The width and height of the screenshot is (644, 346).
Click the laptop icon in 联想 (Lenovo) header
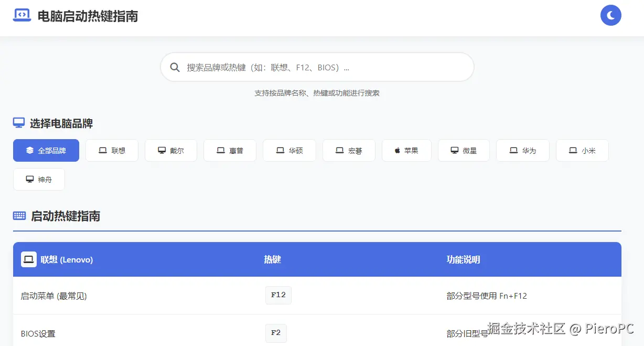(x=29, y=259)
